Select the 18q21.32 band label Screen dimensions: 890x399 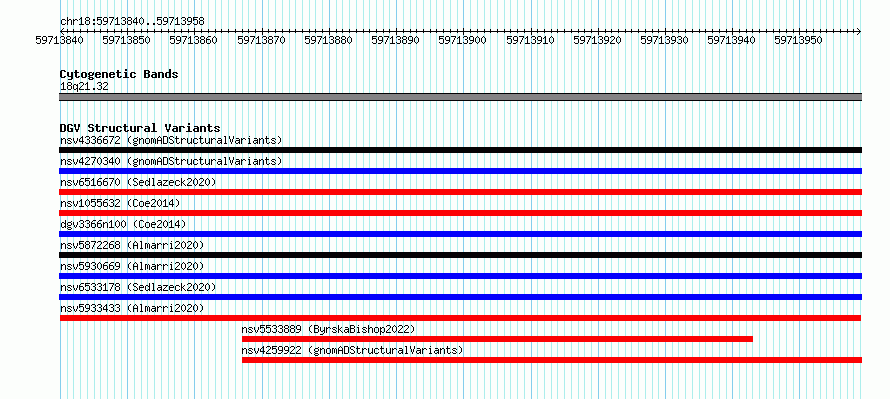click(x=84, y=87)
